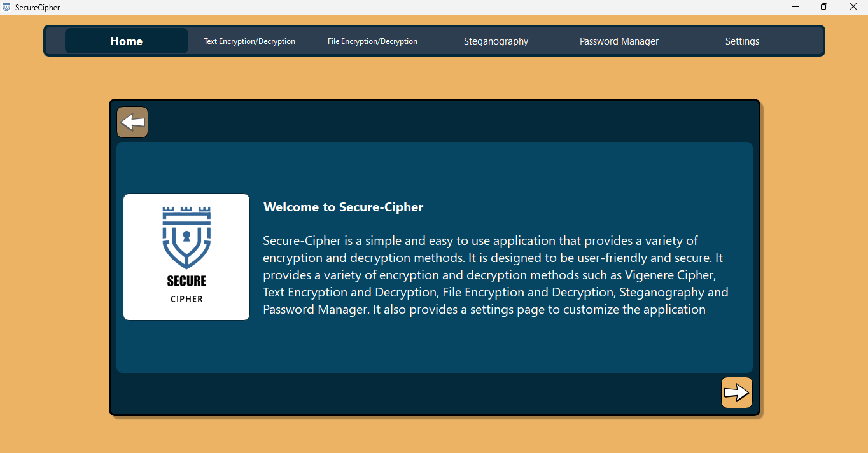Minimize the SecureCipher window
The width and height of the screenshot is (868, 453).
click(795, 7)
